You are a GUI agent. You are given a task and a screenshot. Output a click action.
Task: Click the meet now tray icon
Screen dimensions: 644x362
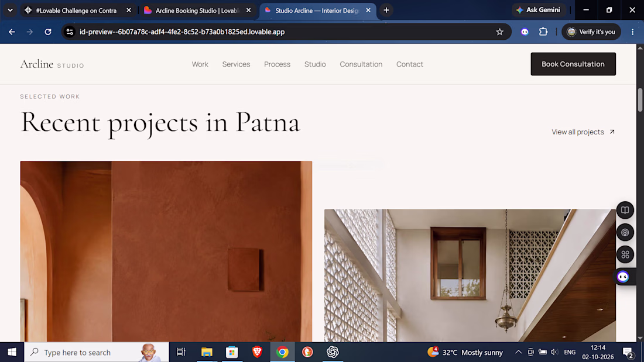pyautogui.click(x=530, y=352)
